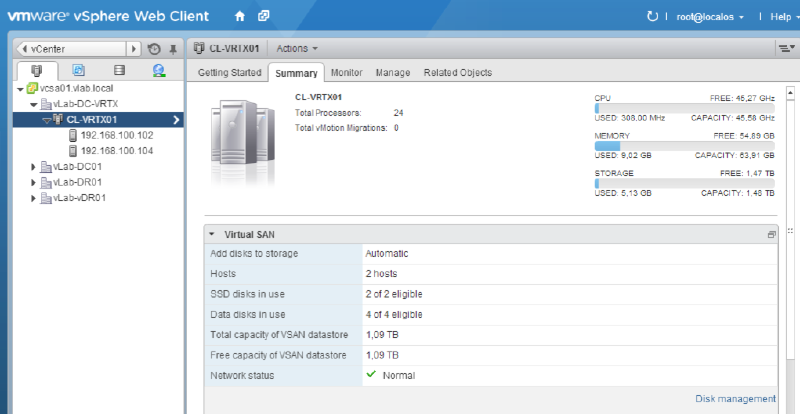The width and height of the screenshot is (800, 414).
Task: Maximize the Virtual SAN portlet
Action: 771,235
